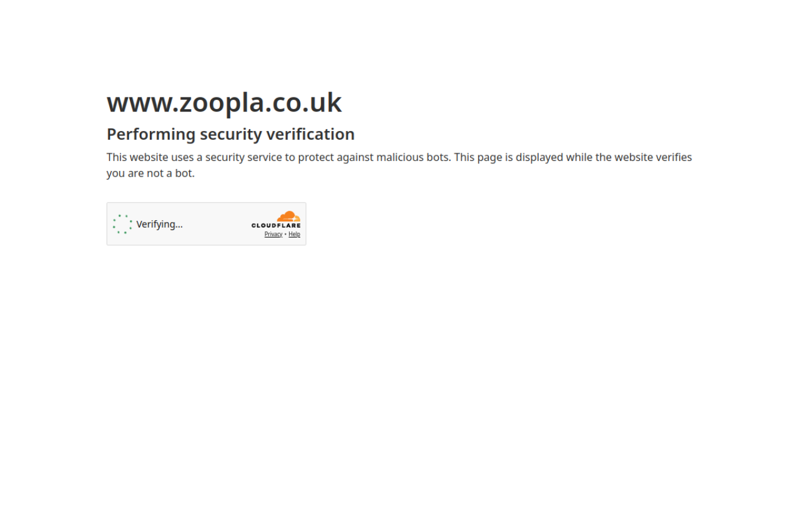This screenshot has height=532, width=799.
Task: Click the .co.uk part of the domain heading
Action: click(x=303, y=103)
